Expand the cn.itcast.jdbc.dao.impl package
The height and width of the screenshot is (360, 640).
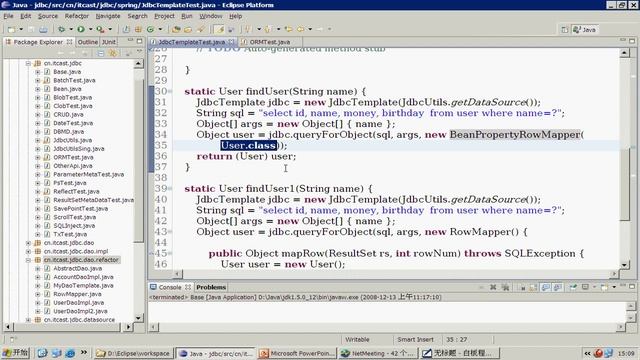point(28,251)
